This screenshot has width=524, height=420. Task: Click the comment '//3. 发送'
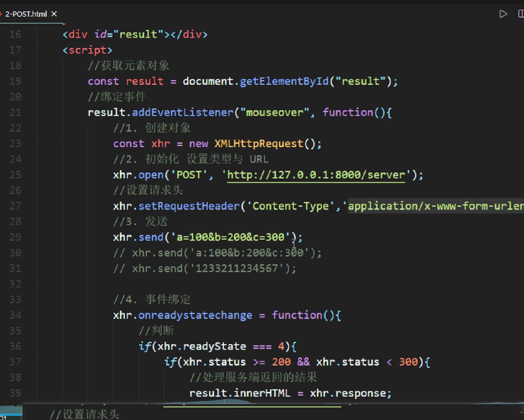point(141,222)
